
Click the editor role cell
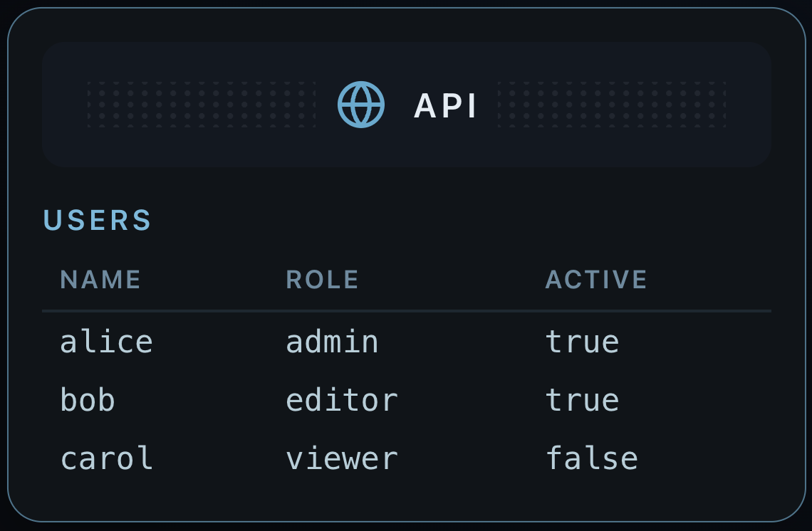[342, 400]
